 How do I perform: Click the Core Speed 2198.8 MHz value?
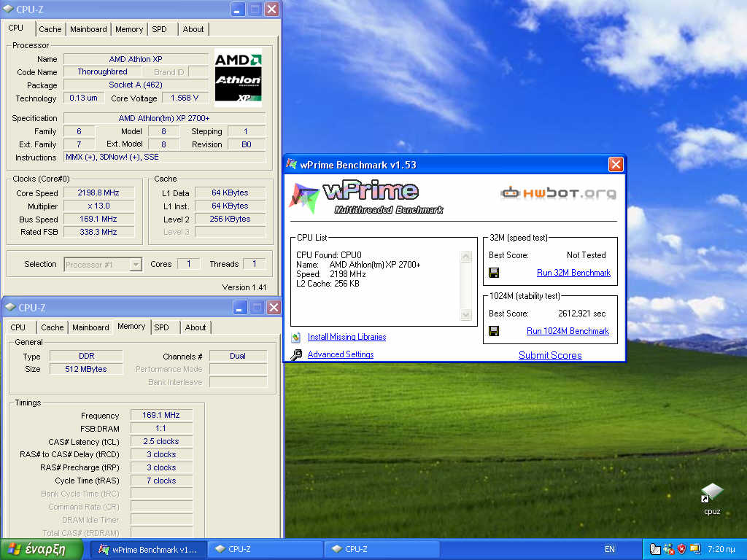98,192
